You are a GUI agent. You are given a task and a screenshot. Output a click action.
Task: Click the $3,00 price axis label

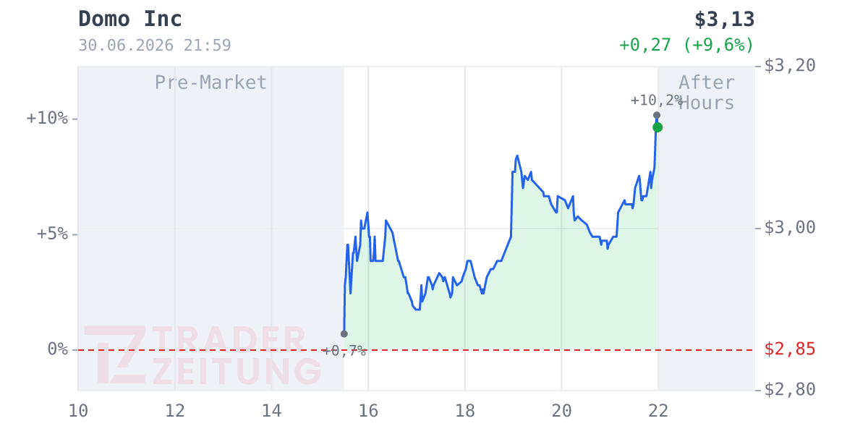click(x=790, y=228)
